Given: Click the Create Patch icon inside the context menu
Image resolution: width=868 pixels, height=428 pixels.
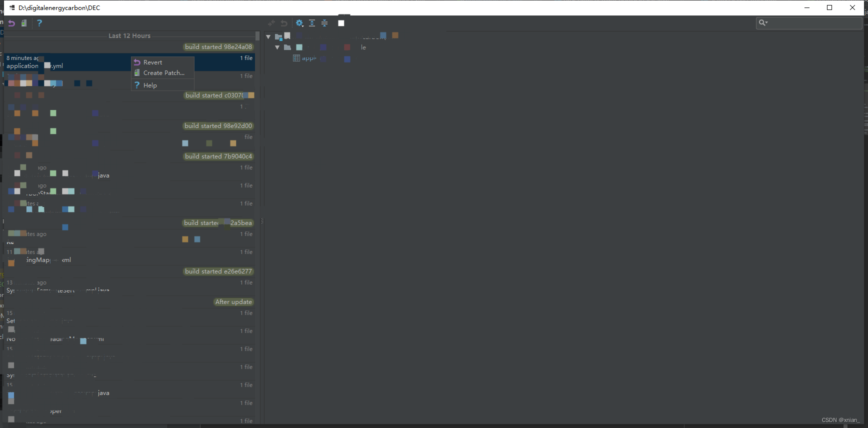Looking at the screenshot, I should (x=137, y=73).
